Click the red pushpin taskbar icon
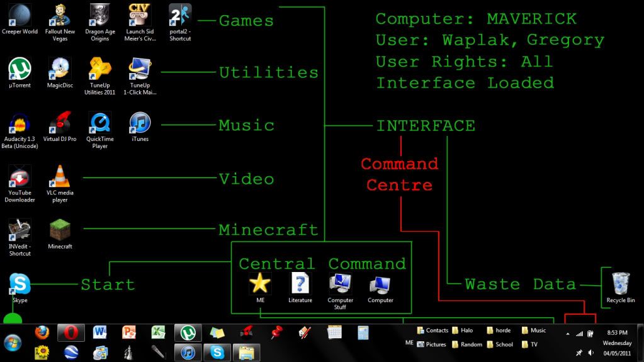The width and height of the screenshot is (644, 362). coord(276,332)
